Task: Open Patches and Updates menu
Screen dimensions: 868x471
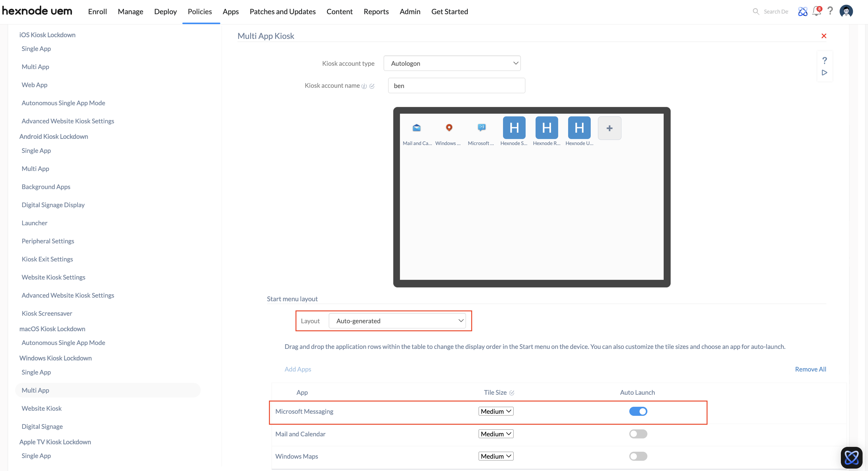Action: point(282,11)
